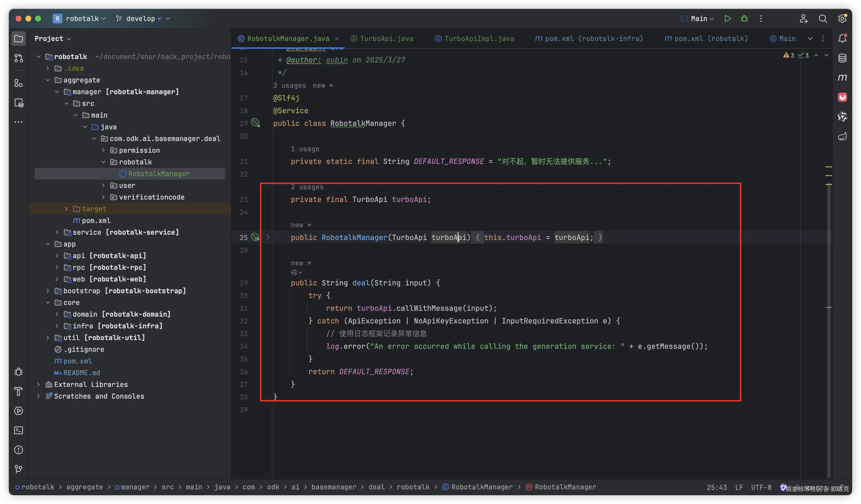The height and width of the screenshot is (504, 861).
Task: Open the Database tool window icon
Action: pyautogui.click(x=842, y=58)
